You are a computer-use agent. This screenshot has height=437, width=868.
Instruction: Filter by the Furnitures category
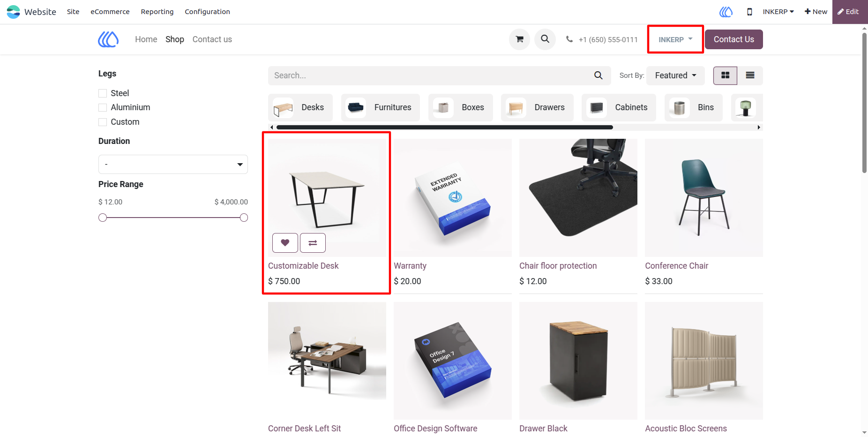(381, 107)
